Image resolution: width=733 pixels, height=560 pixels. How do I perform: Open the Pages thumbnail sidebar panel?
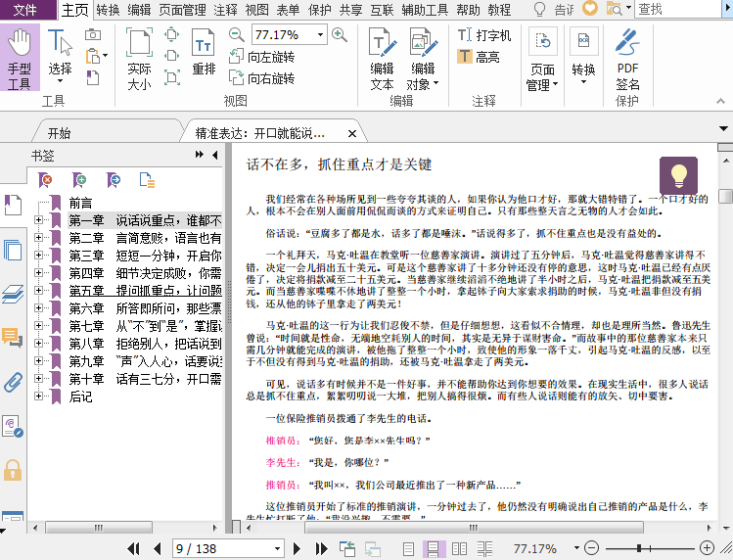(x=13, y=251)
